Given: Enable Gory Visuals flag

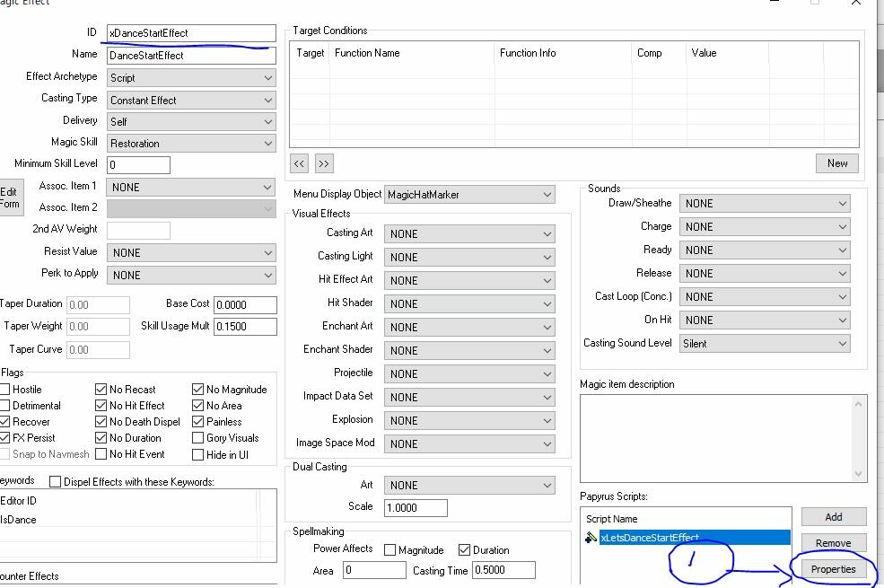Looking at the screenshot, I should click(x=197, y=438).
